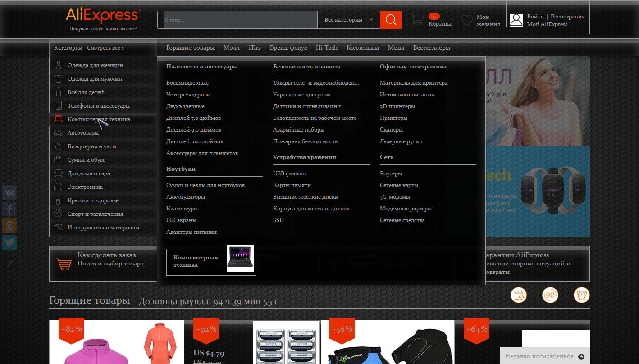Open the 'Горящие товары' nav tab

(190, 48)
